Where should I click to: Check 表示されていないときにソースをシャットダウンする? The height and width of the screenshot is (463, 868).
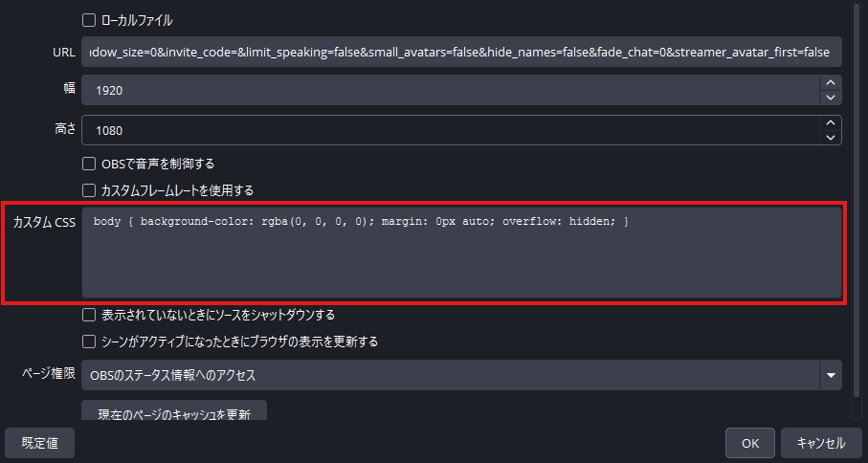point(89,314)
